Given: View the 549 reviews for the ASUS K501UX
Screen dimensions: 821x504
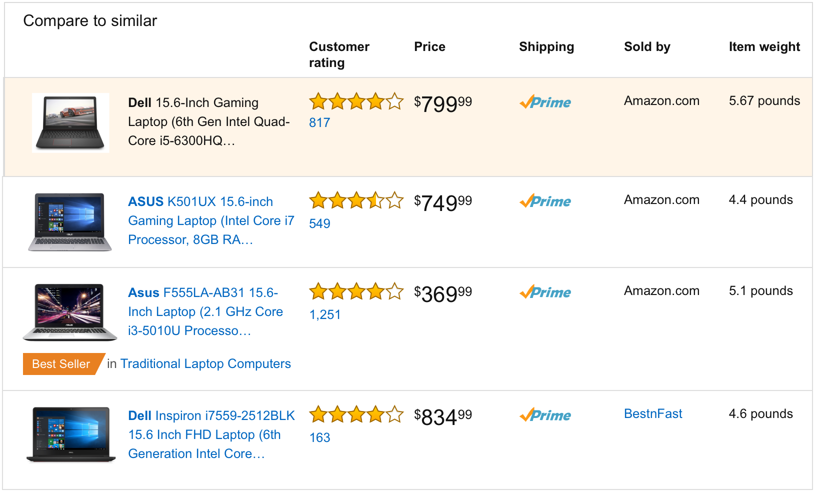Looking at the screenshot, I should [319, 223].
